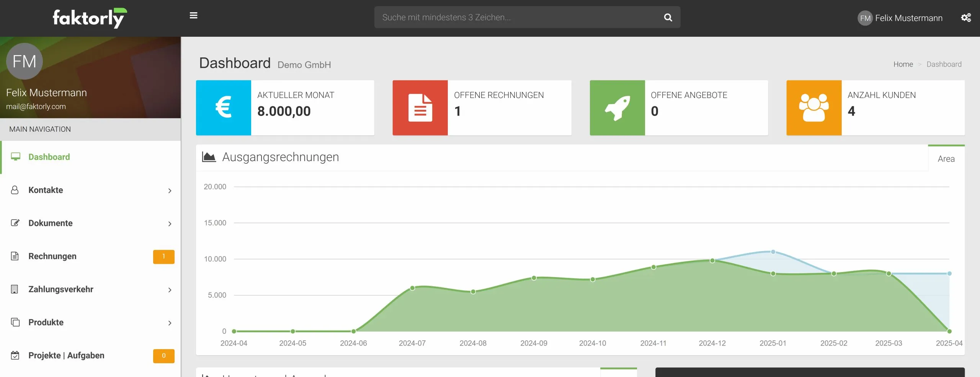Screen dimensions: 980x377
Task: Expand the Produkte submenu chevron
Action: pos(170,323)
